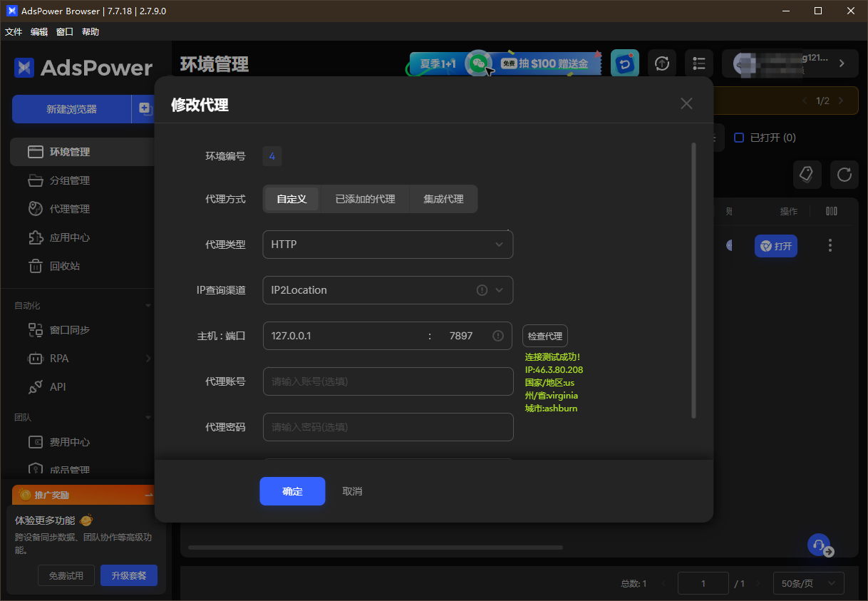Collapse the 自动化 sidebar section
Screen dimensions: 868x601
coord(148,306)
